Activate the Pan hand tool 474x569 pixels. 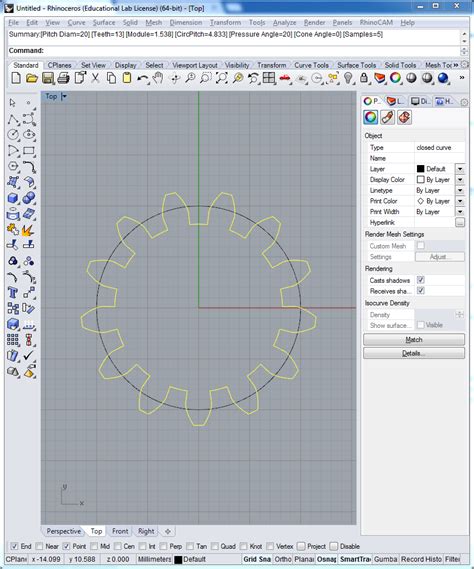pos(158,78)
